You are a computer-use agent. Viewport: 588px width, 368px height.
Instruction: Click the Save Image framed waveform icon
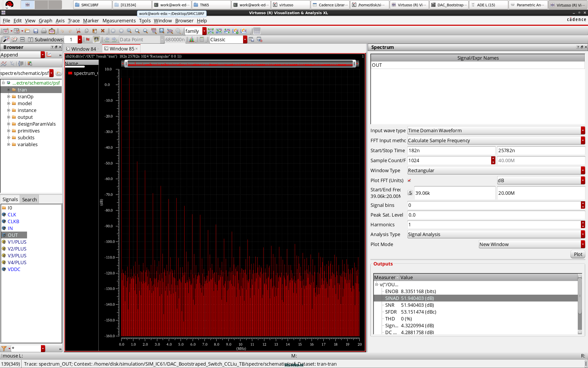click(52, 31)
